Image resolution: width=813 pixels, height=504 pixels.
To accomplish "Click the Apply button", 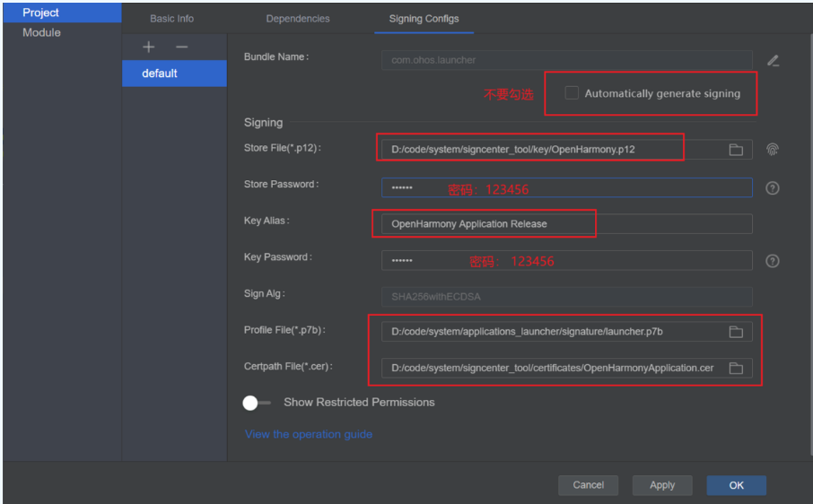I will tap(661, 485).
